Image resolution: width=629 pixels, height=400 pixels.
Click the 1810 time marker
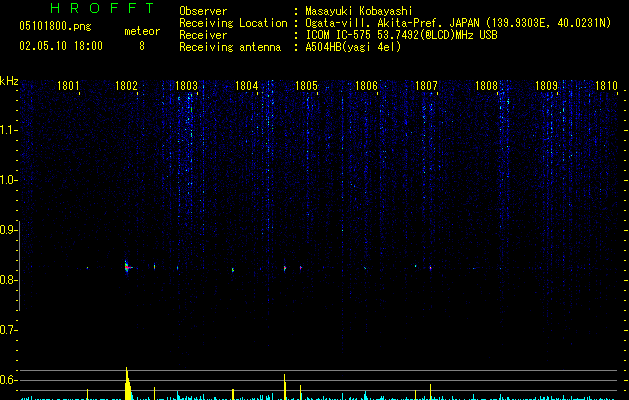click(606, 86)
